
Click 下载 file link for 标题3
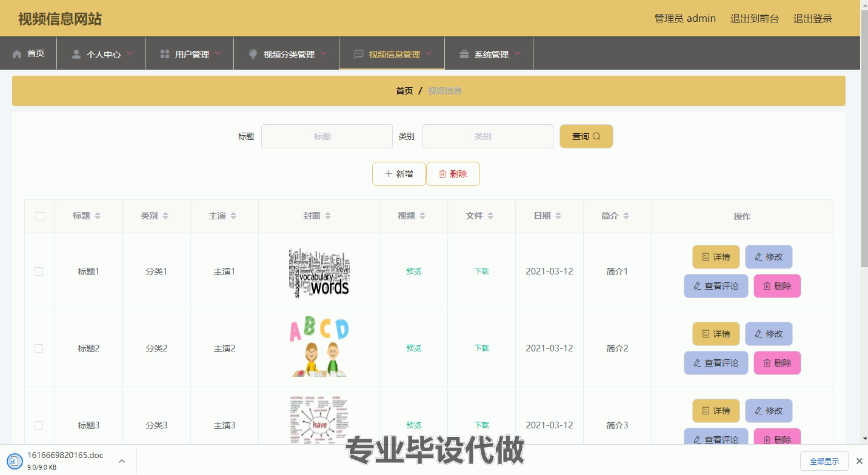point(481,425)
